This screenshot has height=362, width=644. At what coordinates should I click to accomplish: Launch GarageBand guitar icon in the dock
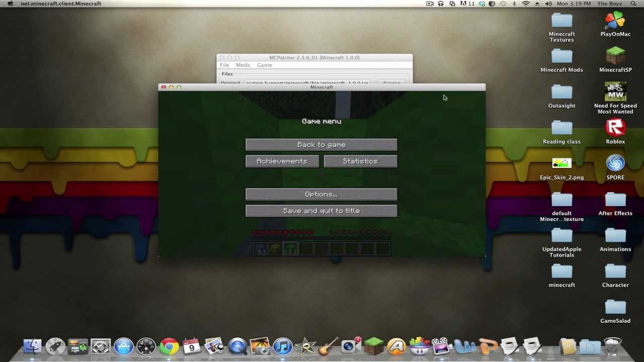click(x=328, y=346)
